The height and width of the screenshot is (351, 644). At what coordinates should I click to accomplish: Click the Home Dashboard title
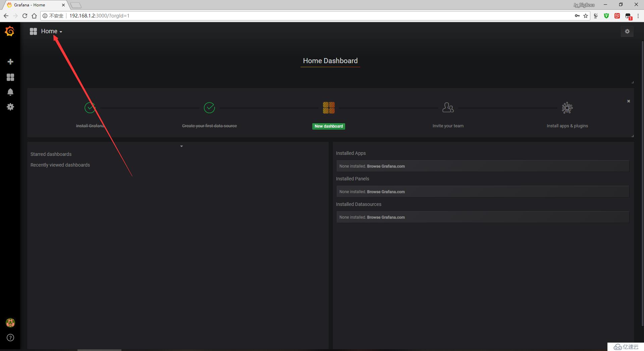[330, 61]
